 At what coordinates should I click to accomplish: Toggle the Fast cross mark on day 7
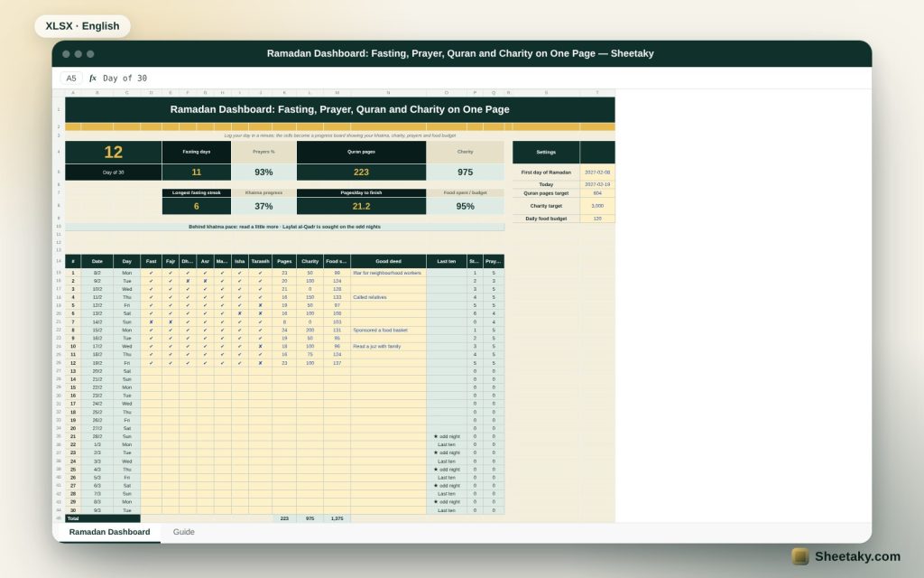point(151,322)
